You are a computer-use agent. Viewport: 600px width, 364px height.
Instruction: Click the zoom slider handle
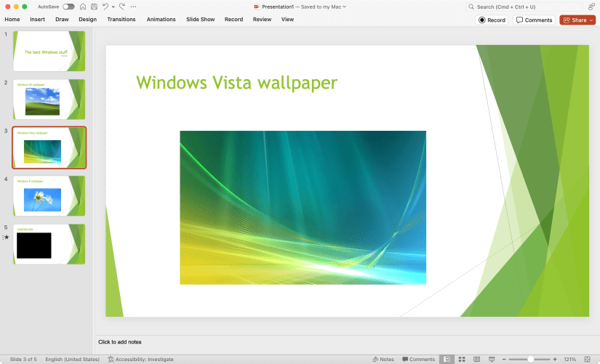pyautogui.click(x=531, y=360)
